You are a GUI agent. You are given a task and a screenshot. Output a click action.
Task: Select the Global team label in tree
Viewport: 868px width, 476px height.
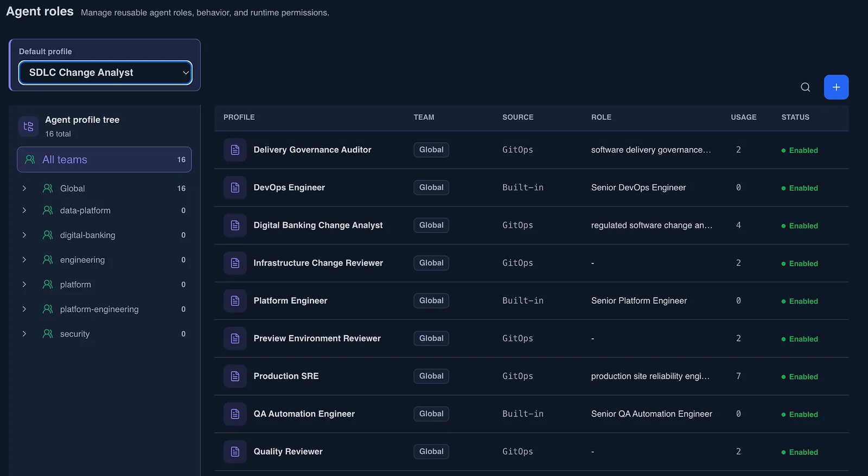click(x=73, y=188)
